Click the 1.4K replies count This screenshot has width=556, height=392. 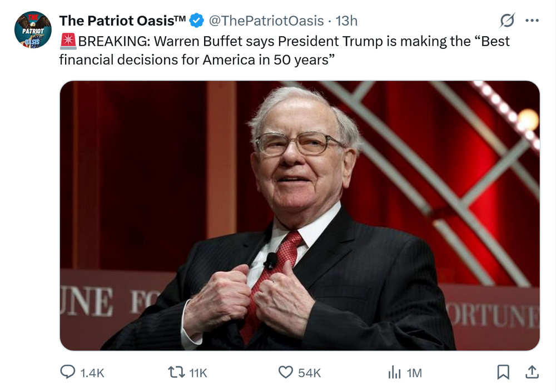(92, 373)
